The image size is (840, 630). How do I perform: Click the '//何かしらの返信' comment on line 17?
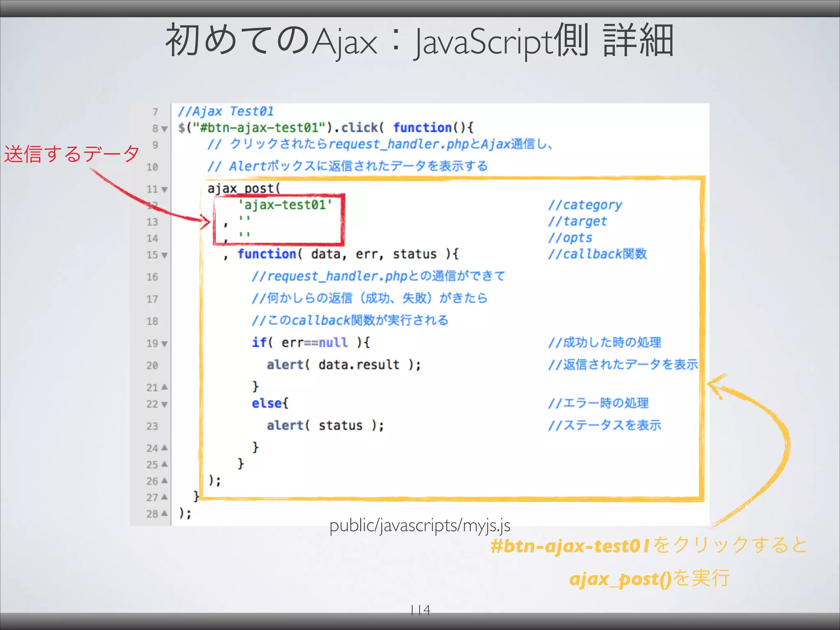(369, 298)
